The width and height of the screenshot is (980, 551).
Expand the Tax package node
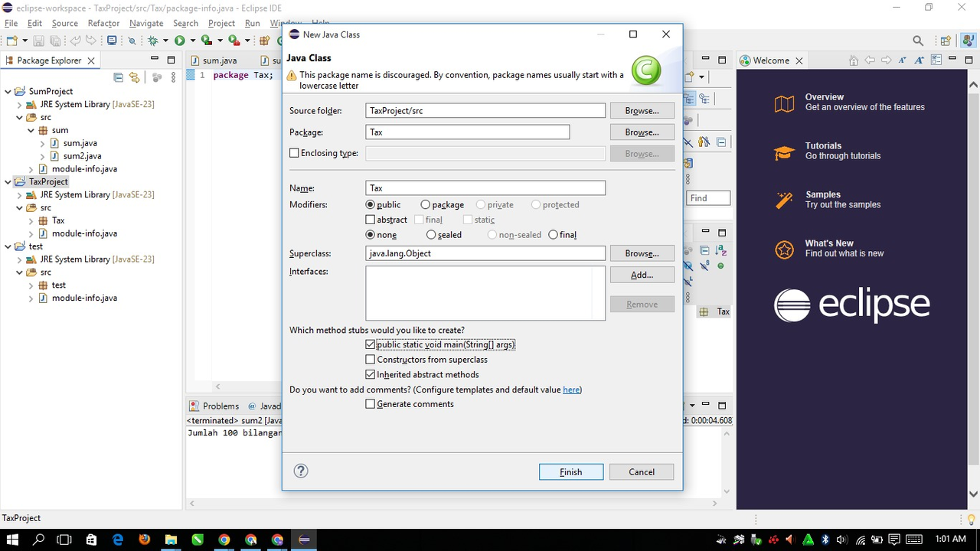31,220
